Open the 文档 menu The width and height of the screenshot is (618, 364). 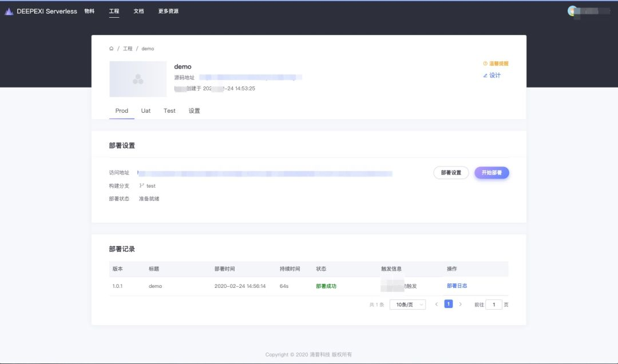(138, 11)
